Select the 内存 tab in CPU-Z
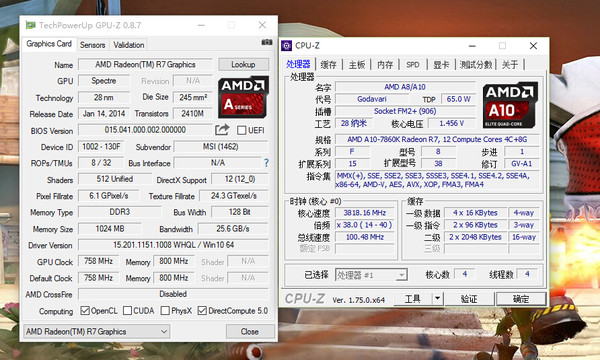The width and height of the screenshot is (600, 360). point(385,65)
